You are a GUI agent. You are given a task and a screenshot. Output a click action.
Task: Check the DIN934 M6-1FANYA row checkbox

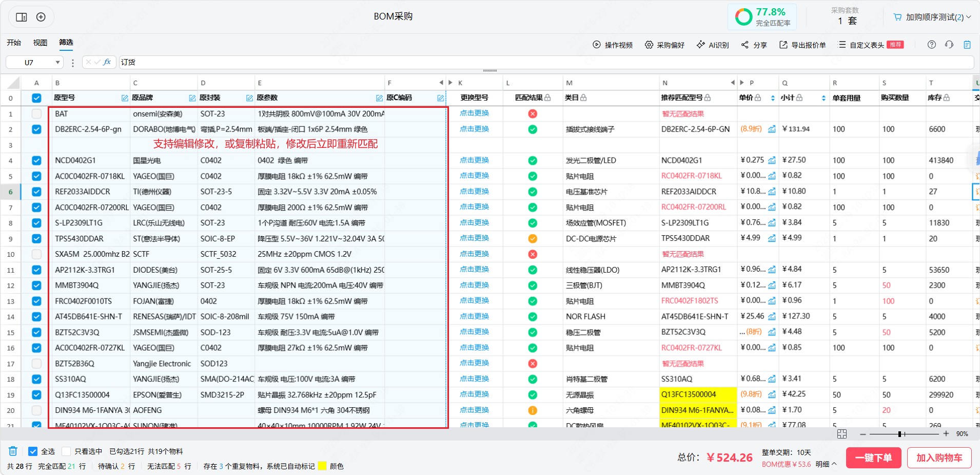(36, 410)
